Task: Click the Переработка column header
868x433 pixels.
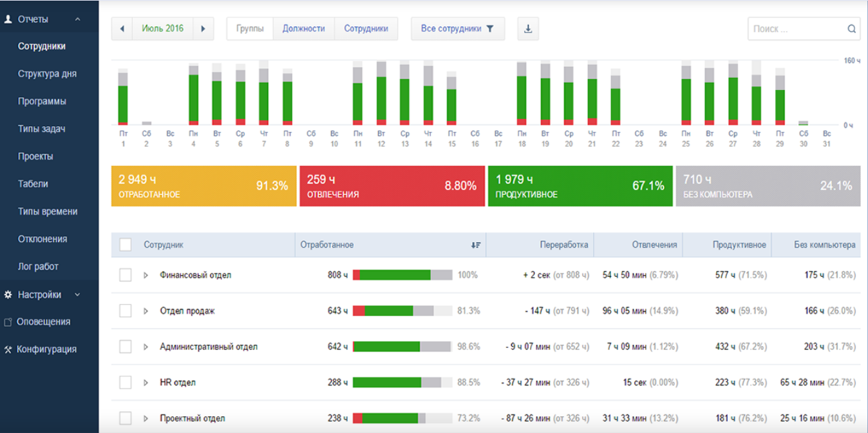Action: point(564,245)
